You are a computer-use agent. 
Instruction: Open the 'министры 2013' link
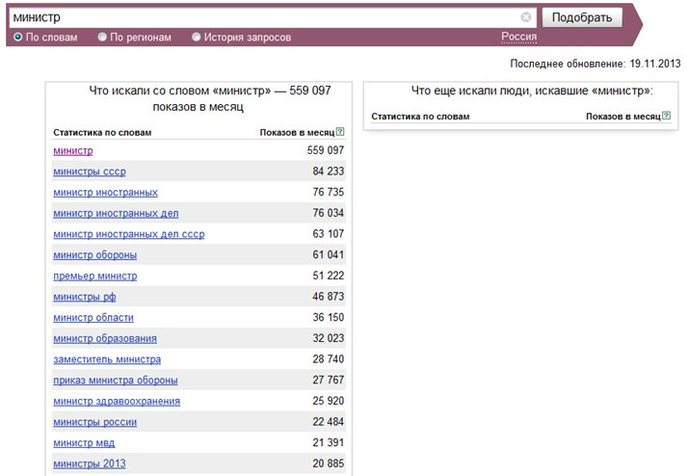90,464
